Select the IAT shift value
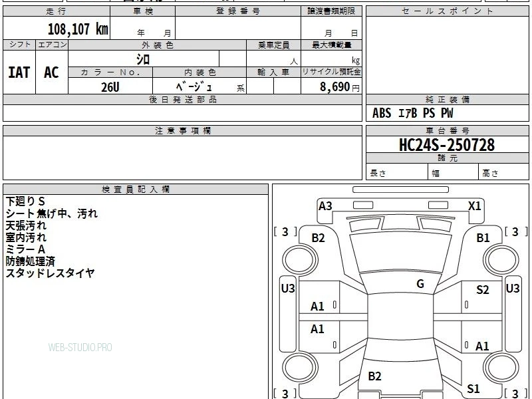 pyautogui.click(x=19, y=72)
